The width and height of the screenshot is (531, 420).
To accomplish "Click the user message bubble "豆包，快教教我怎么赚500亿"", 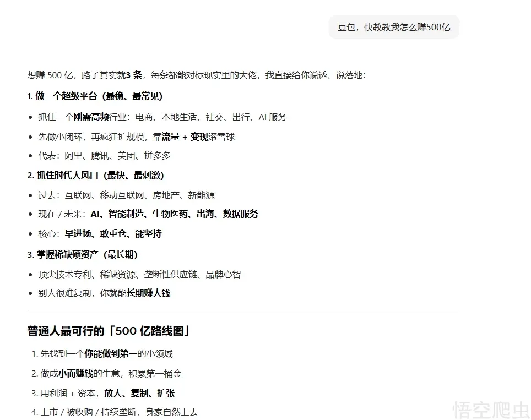I will pyautogui.click(x=394, y=27).
